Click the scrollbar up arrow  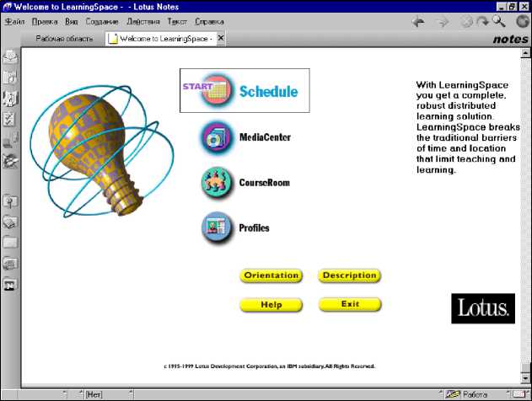click(525, 53)
